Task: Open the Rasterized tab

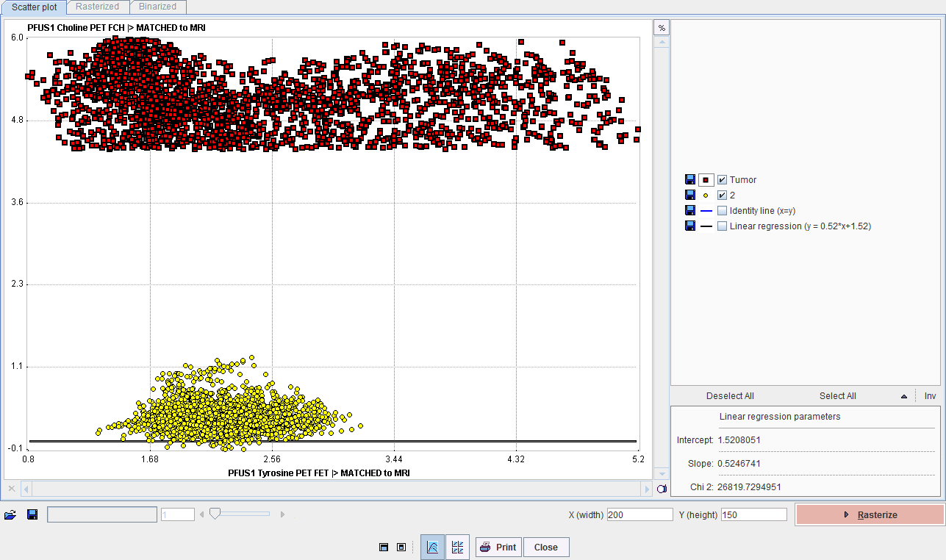Action: point(98,7)
